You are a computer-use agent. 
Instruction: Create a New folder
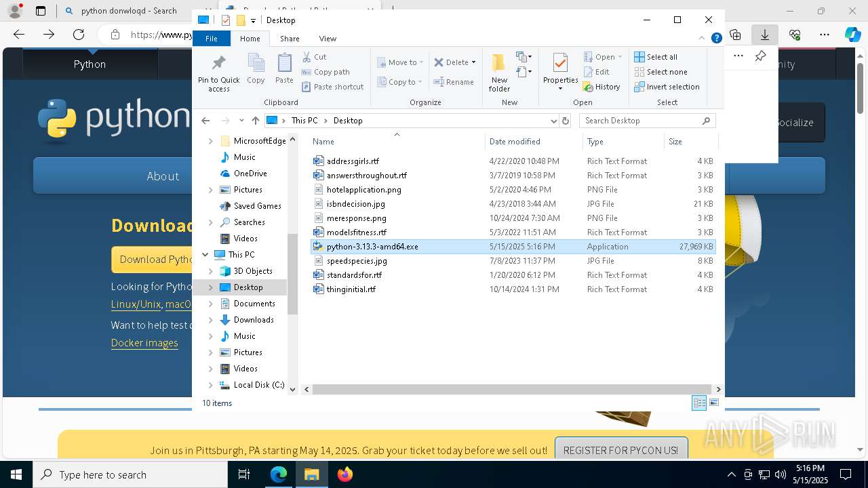click(x=499, y=73)
